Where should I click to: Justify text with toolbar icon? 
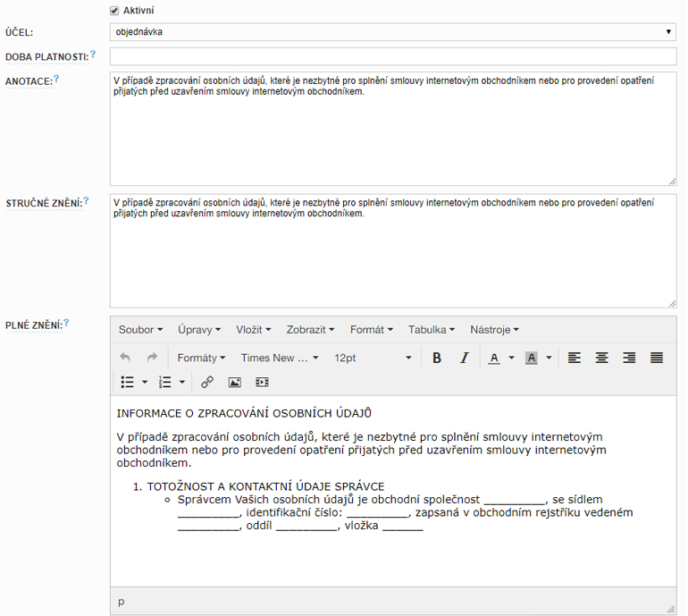(x=657, y=358)
